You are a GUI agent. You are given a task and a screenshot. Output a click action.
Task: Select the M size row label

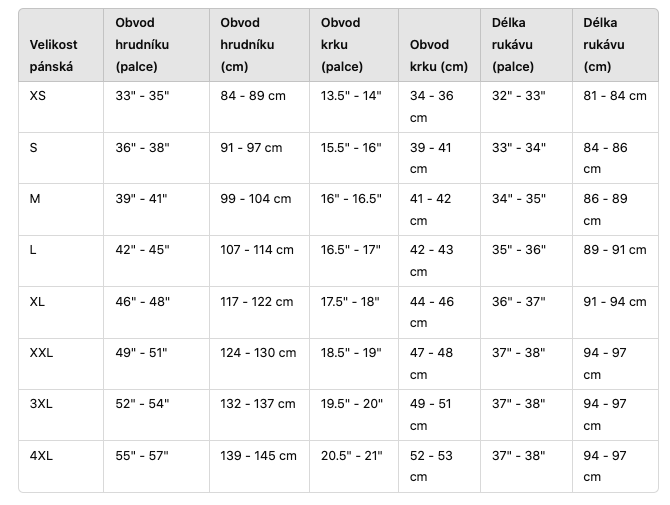pyautogui.click(x=35, y=199)
